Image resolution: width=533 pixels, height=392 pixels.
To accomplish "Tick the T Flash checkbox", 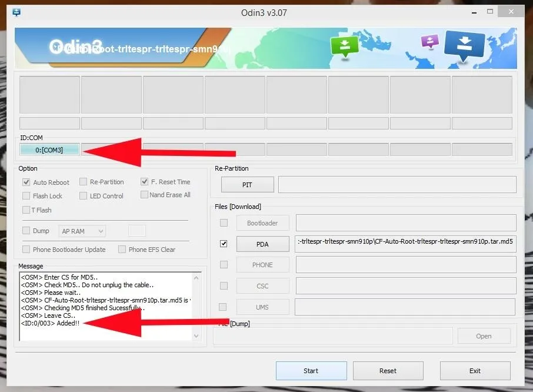I will point(26,210).
